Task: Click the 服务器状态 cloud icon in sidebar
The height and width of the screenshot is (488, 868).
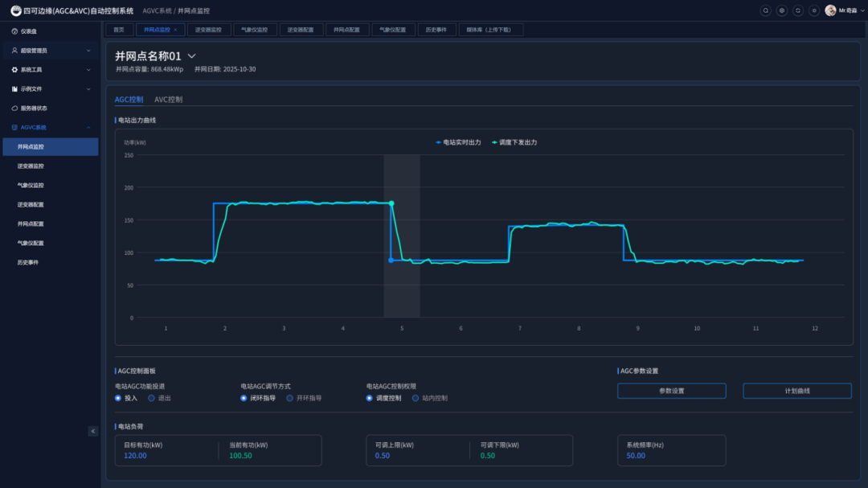Action: 14,109
